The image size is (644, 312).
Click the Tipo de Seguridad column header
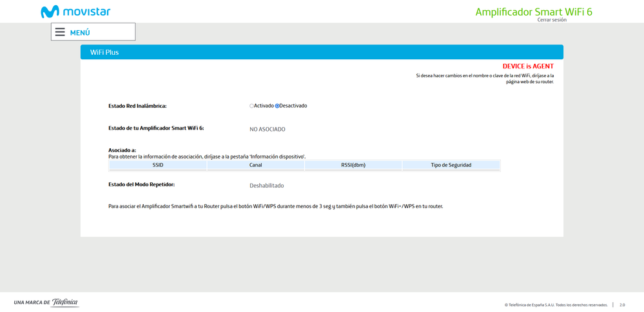[451, 165]
